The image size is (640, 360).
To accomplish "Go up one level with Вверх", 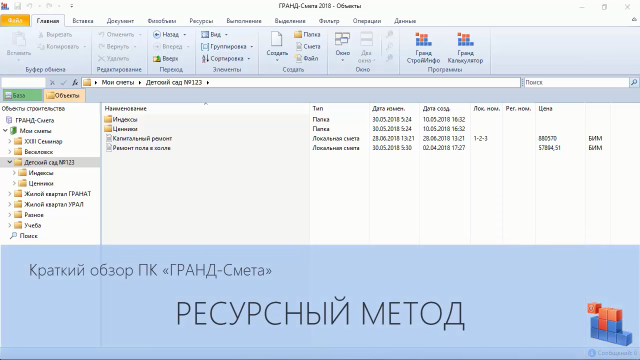I will pyautogui.click(x=166, y=58).
